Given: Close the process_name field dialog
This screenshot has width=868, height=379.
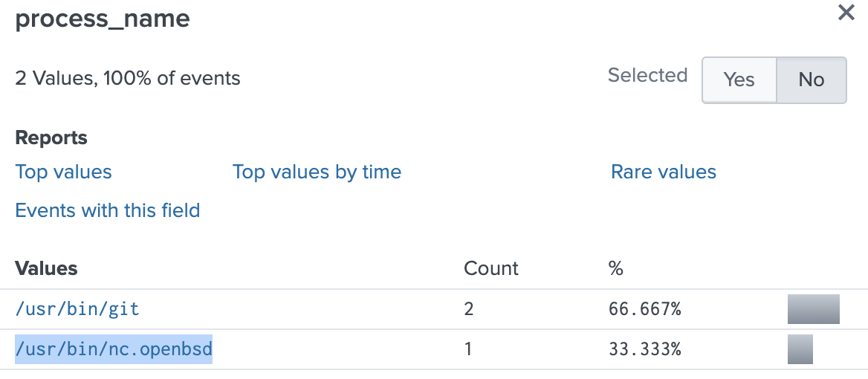Looking at the screenshot, I should (846, 12).
